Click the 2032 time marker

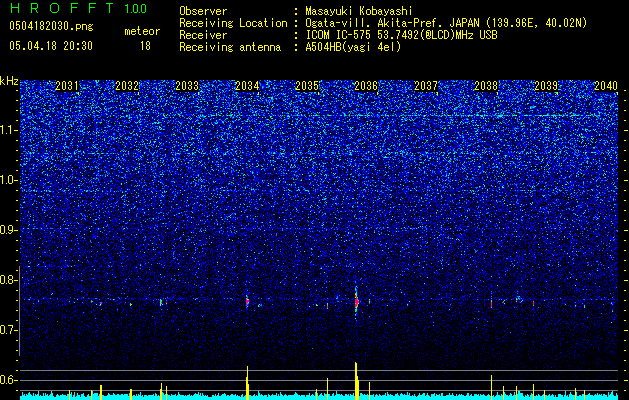click(127, 86)
